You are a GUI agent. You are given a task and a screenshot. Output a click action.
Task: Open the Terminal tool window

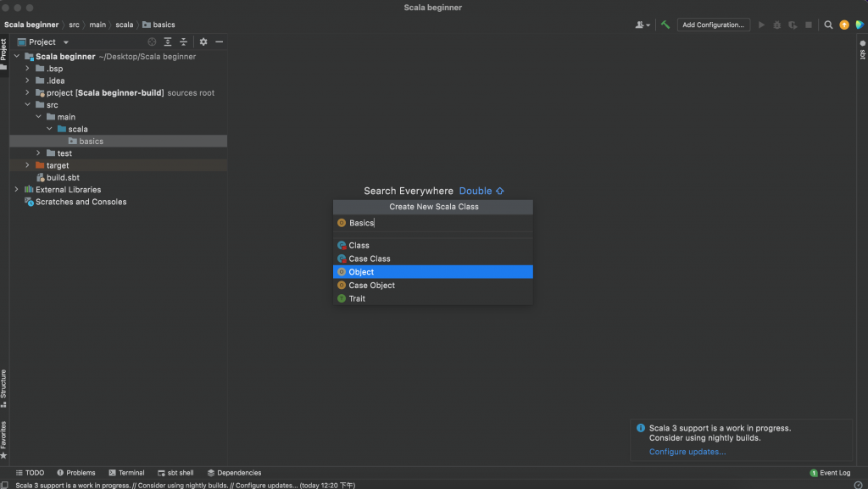pos(126,472)
